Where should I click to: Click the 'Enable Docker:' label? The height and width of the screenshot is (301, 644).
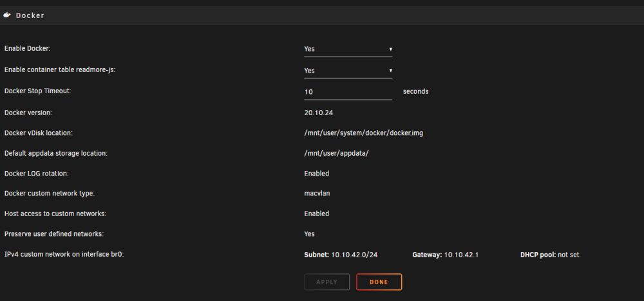(x=27, y=48)
